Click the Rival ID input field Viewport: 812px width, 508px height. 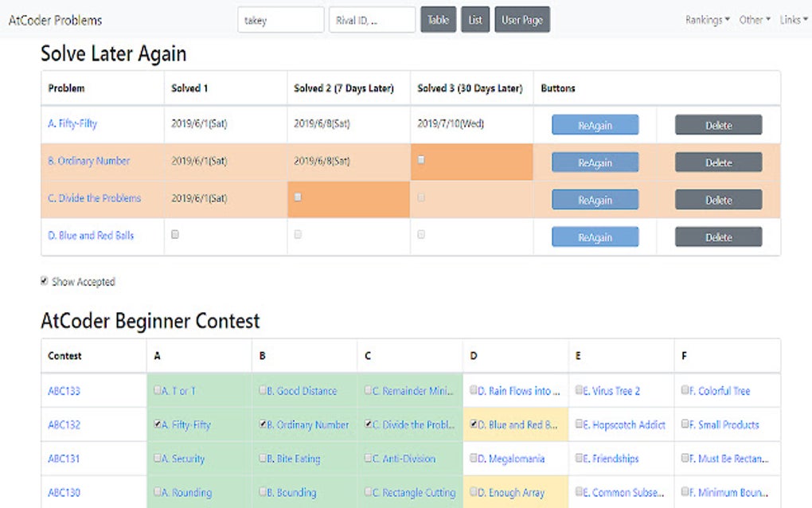372,20
